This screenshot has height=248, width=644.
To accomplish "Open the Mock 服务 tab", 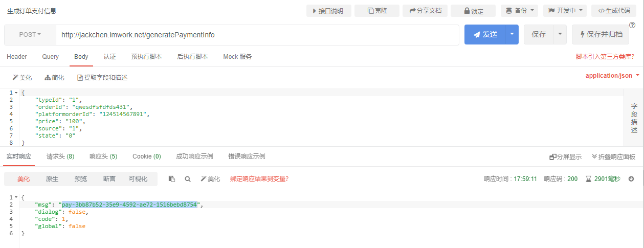I will click(x=237, y=57).
